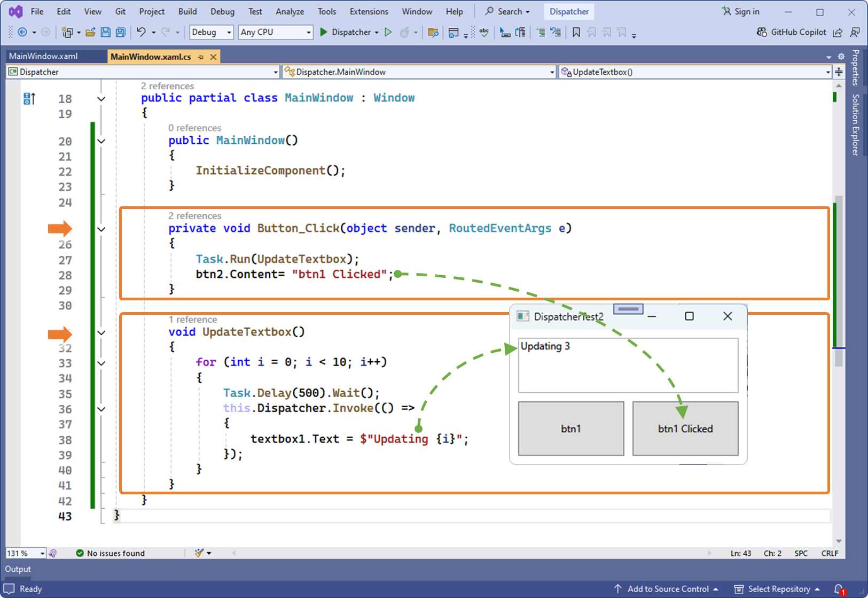Click the Save All double-disk icon
The width and height of the screenshot is (868, 598).
[x=121, y=32]
